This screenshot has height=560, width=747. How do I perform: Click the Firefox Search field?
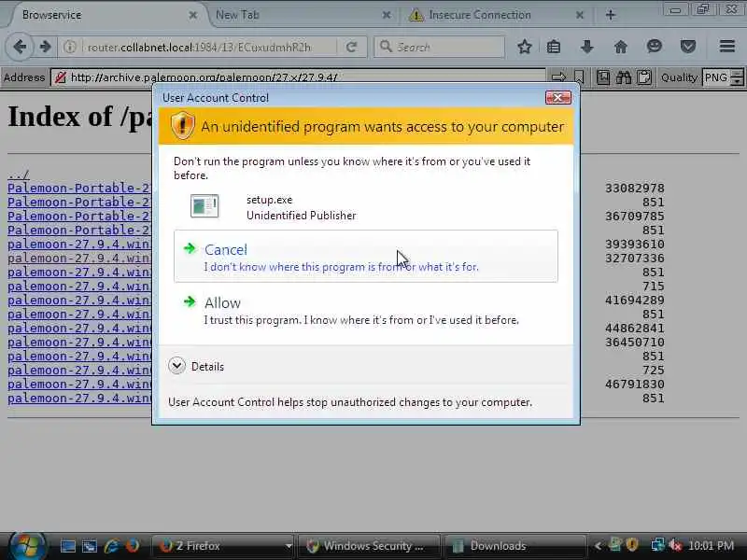click(x=439, y=47)
